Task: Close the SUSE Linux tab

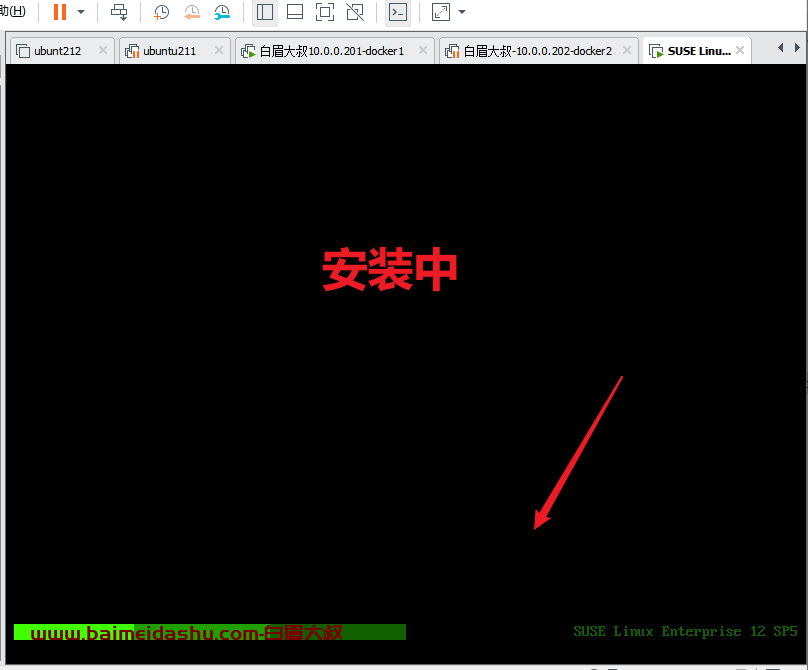Action: (x=740, y=50)
